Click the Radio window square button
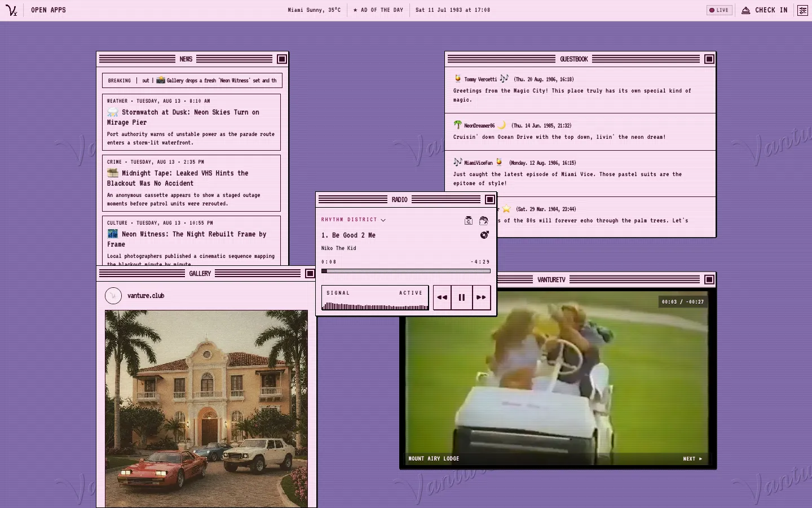812x508 pixels. click(x=490, y=199)
